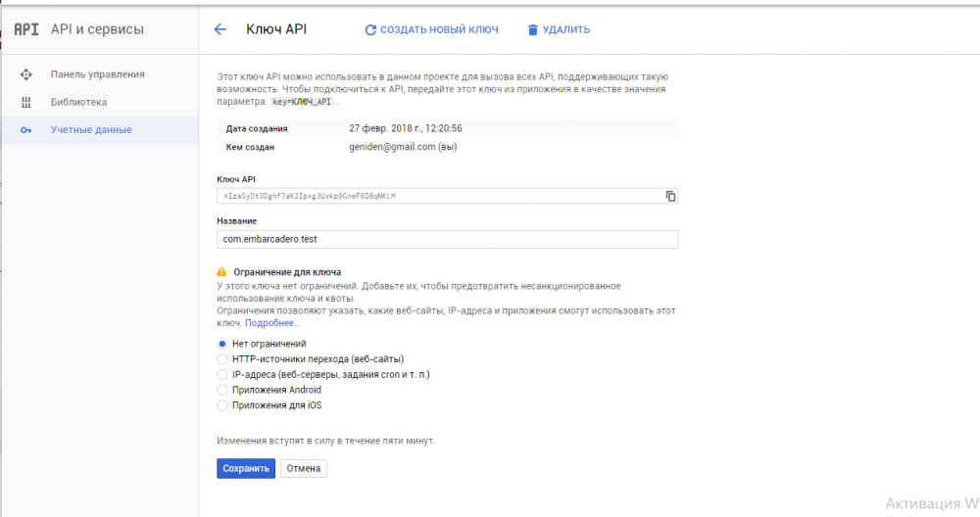
Task: Click УДАЛИТЬ to delete key
Action: (x=559, y=29)
